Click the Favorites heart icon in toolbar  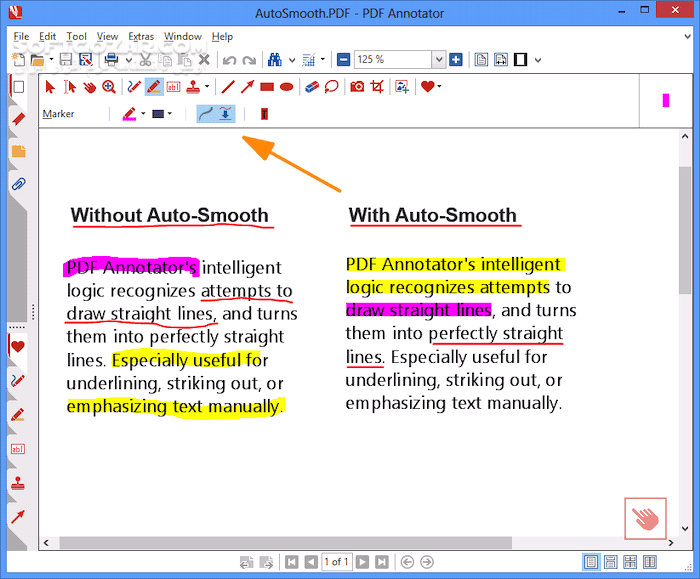(x=427, y=87)
